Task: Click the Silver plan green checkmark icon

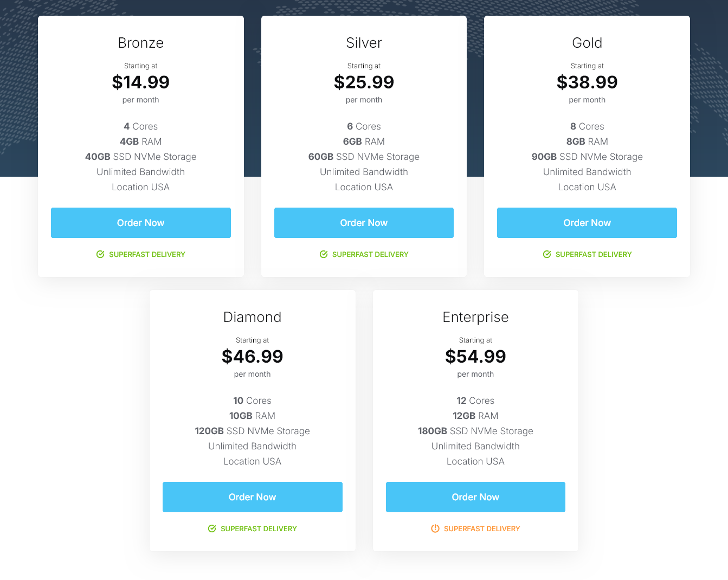Action: coord(324,254)
